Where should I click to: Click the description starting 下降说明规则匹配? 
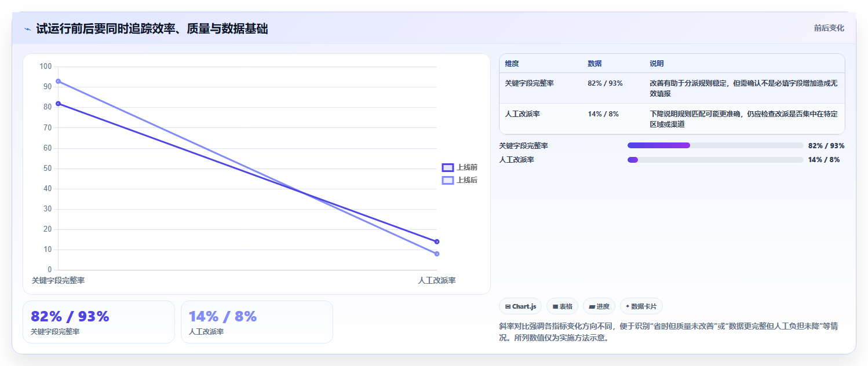(x=743, y=119)
